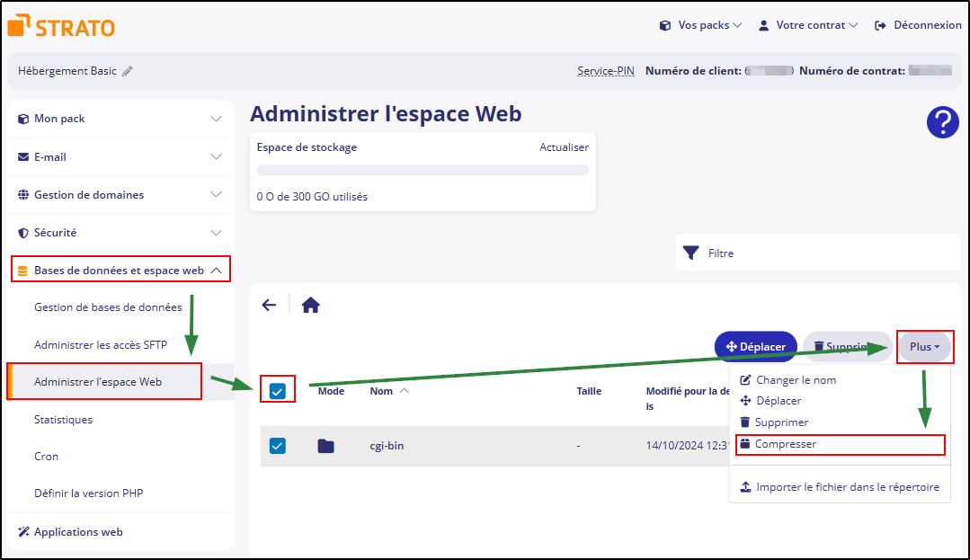This screenshot has width=970, height=560.
Task: Open the Filtre funnel icon
Action: pyautogui.click(x=690, y=253)
